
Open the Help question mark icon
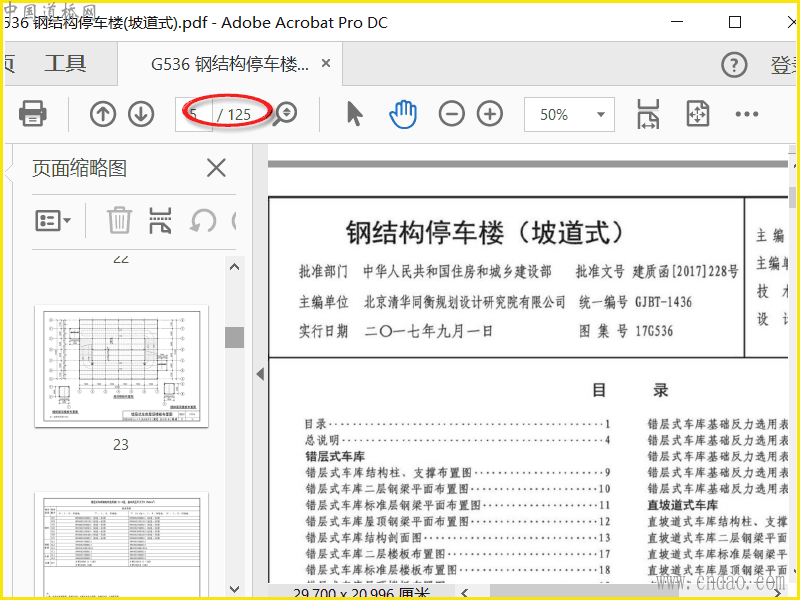pyautogui.click(x=734, y=65)
